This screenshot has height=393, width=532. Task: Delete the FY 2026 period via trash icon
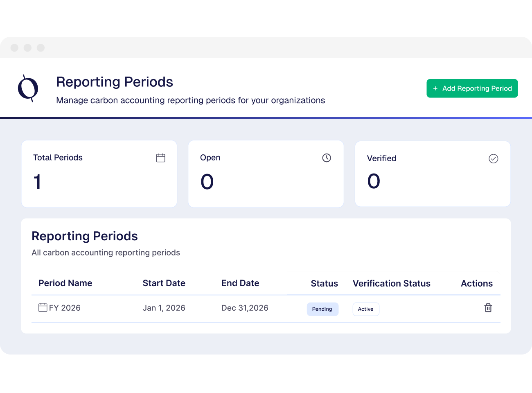coord(488,308)
